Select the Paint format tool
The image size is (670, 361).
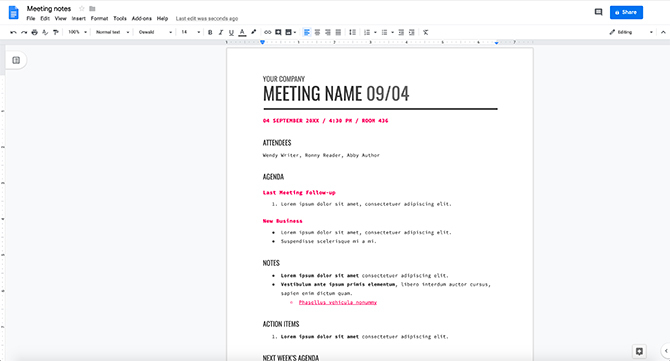56,32
